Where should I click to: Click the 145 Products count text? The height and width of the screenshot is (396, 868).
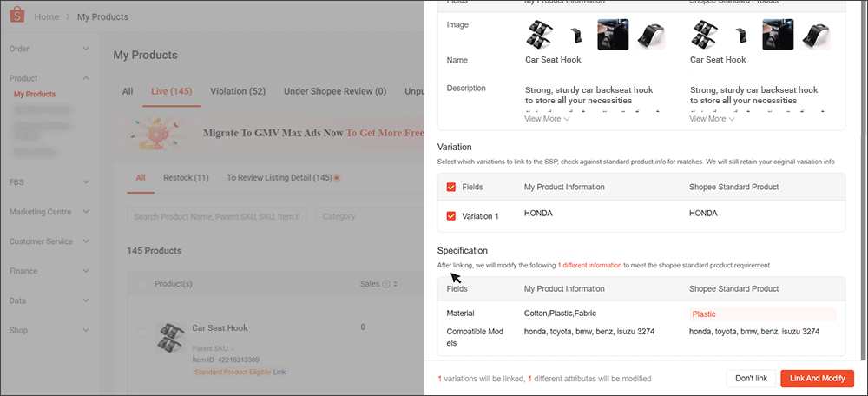click(154, 251)
